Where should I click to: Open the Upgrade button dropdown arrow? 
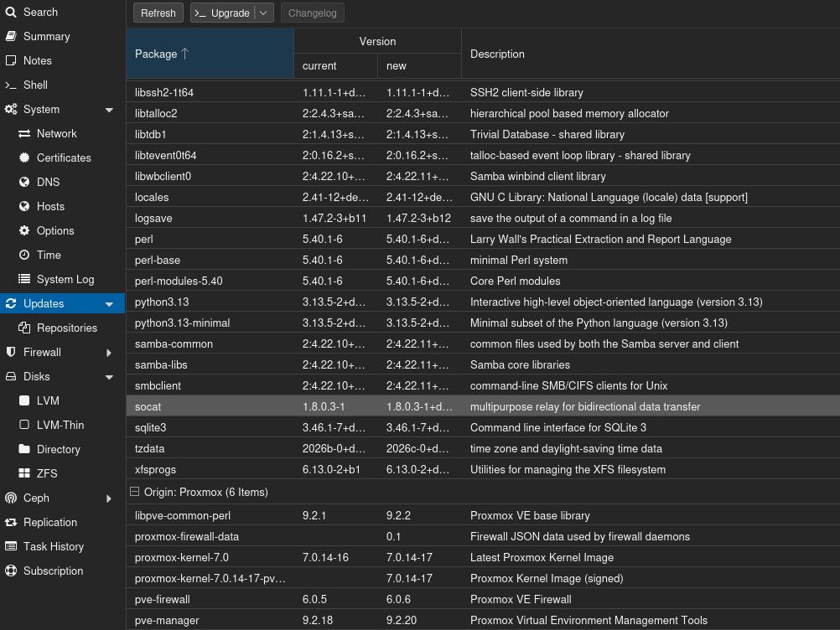coord(263,13)
